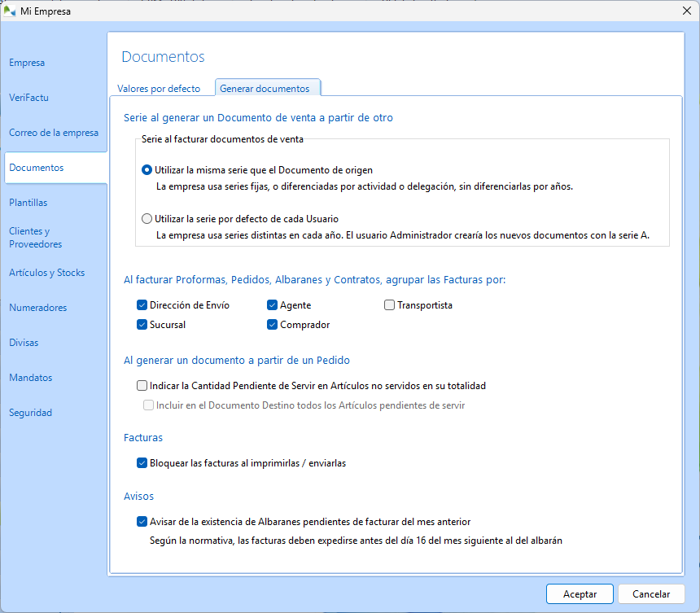Open the Plantillas settings section

coord(29,202)
